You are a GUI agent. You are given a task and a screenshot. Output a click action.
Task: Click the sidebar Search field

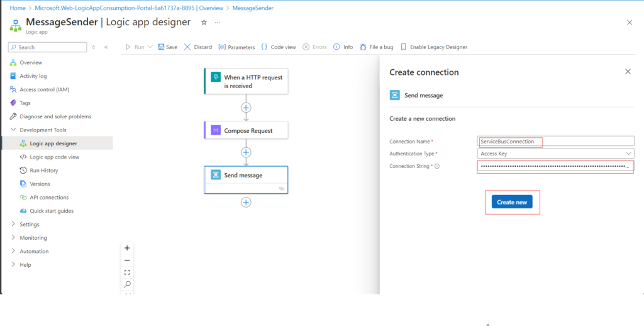pyautogui.click(x=48, y=47)
